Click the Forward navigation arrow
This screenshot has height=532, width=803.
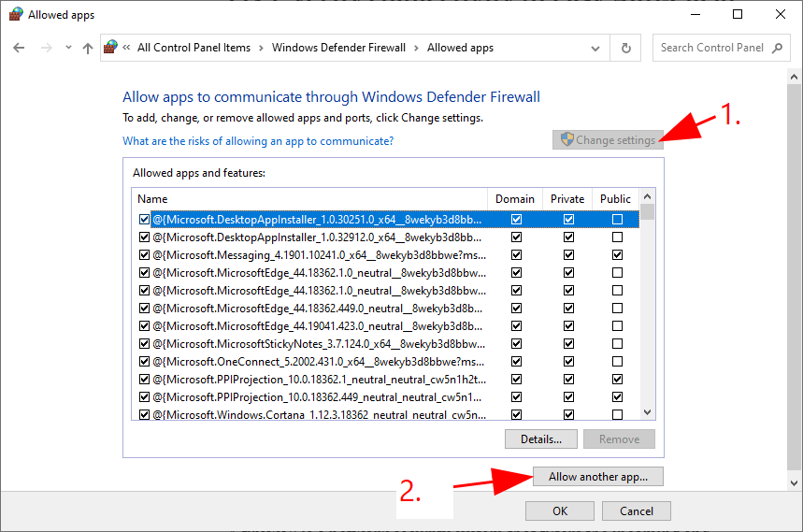pos(45,48)
